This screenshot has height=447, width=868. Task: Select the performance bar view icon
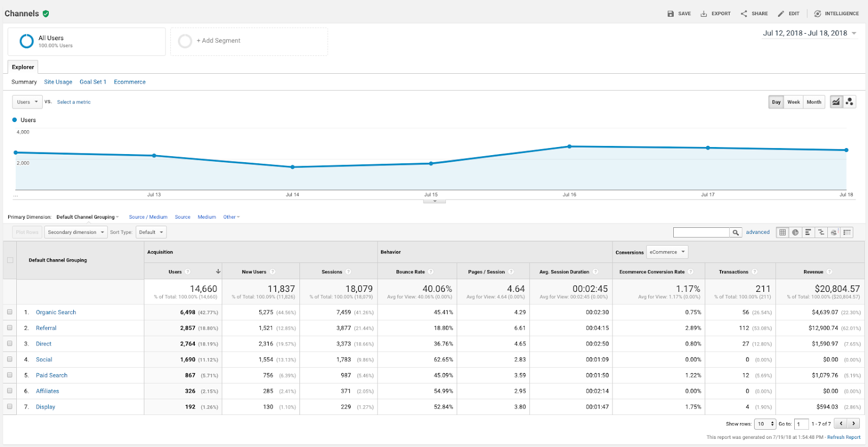(808, 232)
